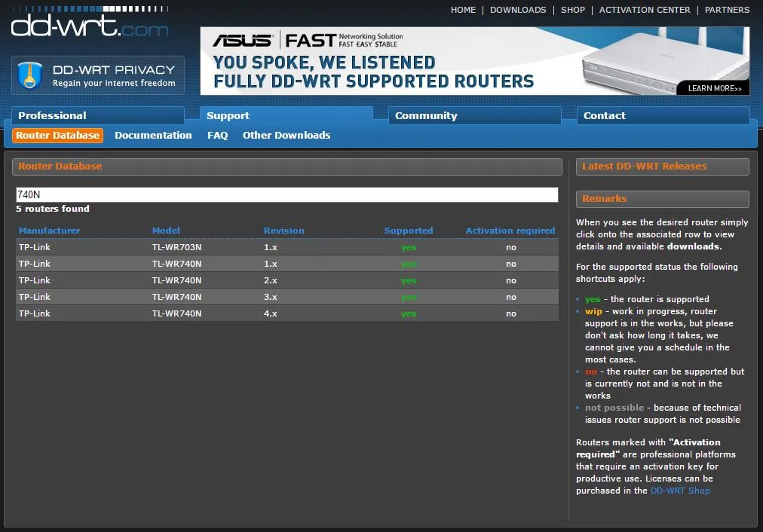
Task: Open the Other Downloads submenu item
Action: (287, 135)
